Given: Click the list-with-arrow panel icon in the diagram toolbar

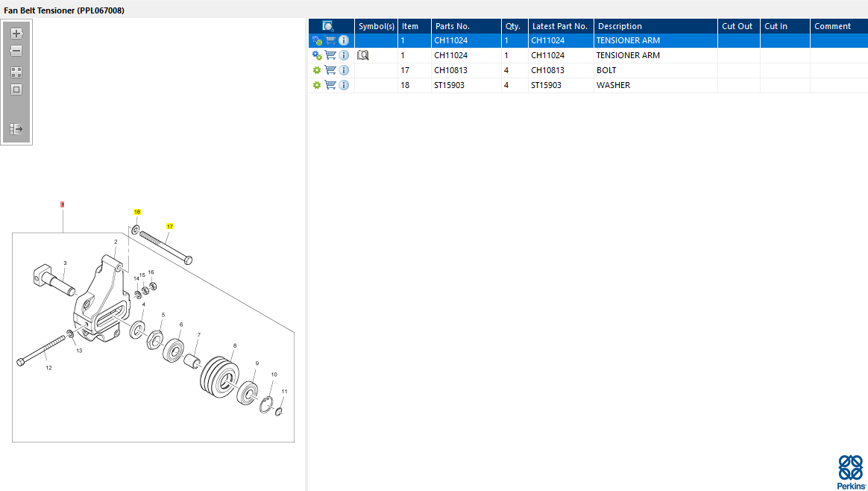Looking at the screenshot, I should pyautogui.click(x=16, y=129).
